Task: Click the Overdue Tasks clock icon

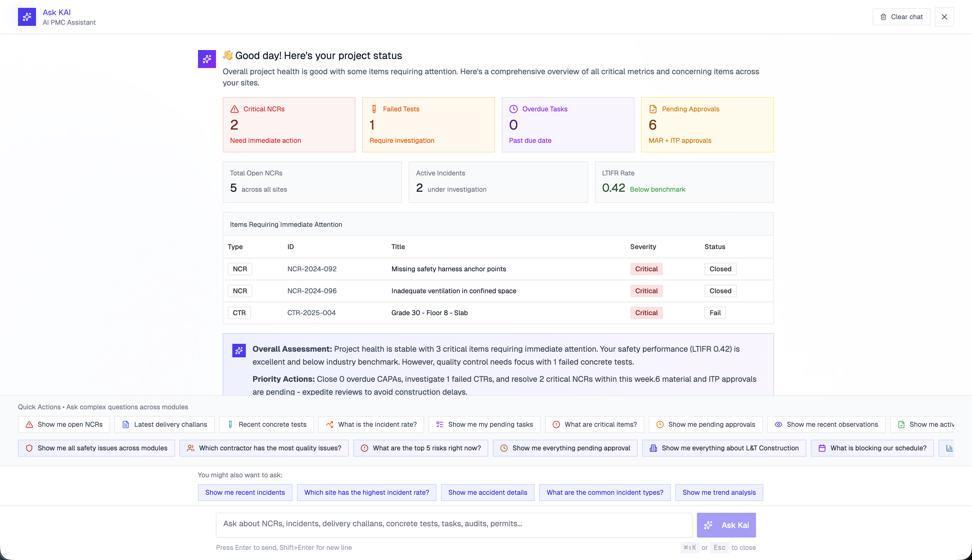Action: [513, 109]
